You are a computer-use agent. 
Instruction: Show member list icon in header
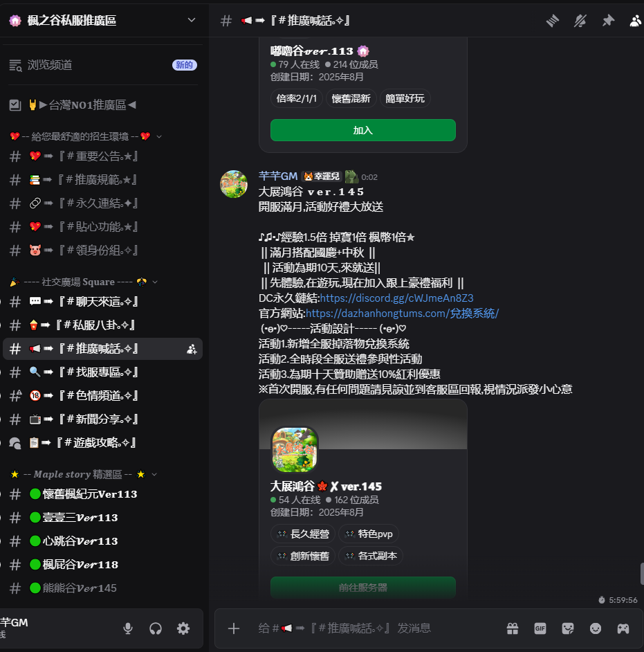pos(635,20)
